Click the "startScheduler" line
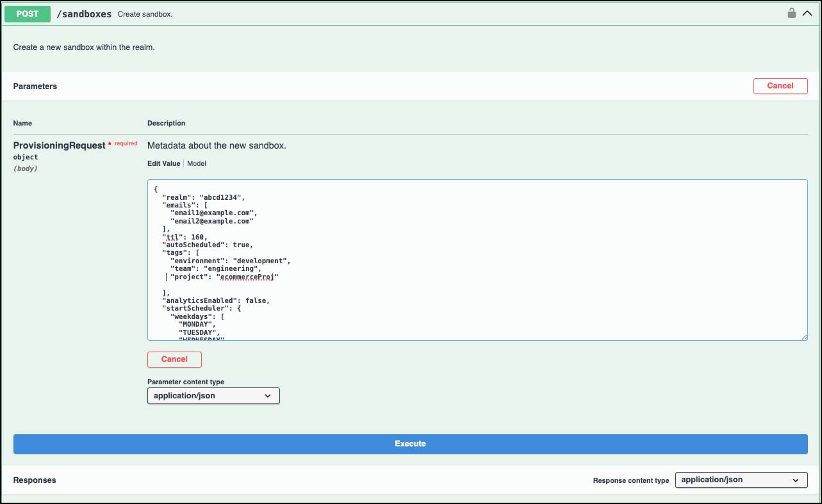The height and width of the screenshot is (504, 822). point(201,308)
